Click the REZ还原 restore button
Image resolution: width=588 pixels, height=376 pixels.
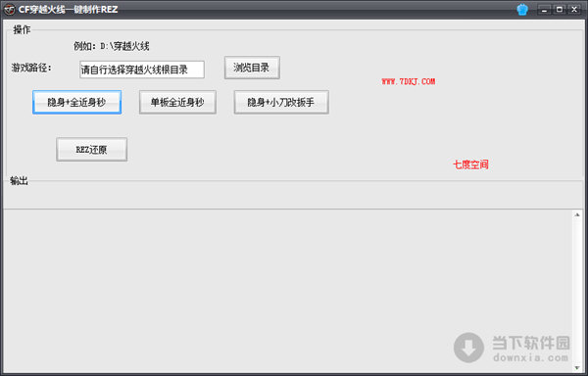pos(91,150)
